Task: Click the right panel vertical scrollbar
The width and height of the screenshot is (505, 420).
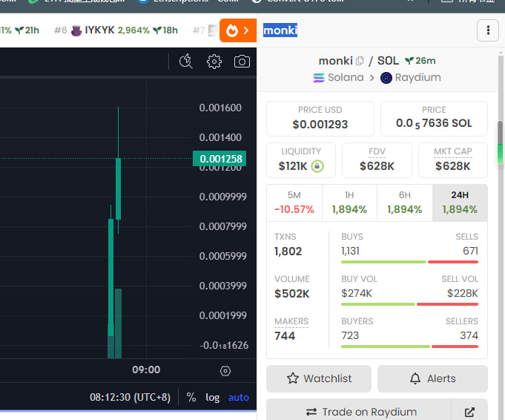Action: point(500,142)
